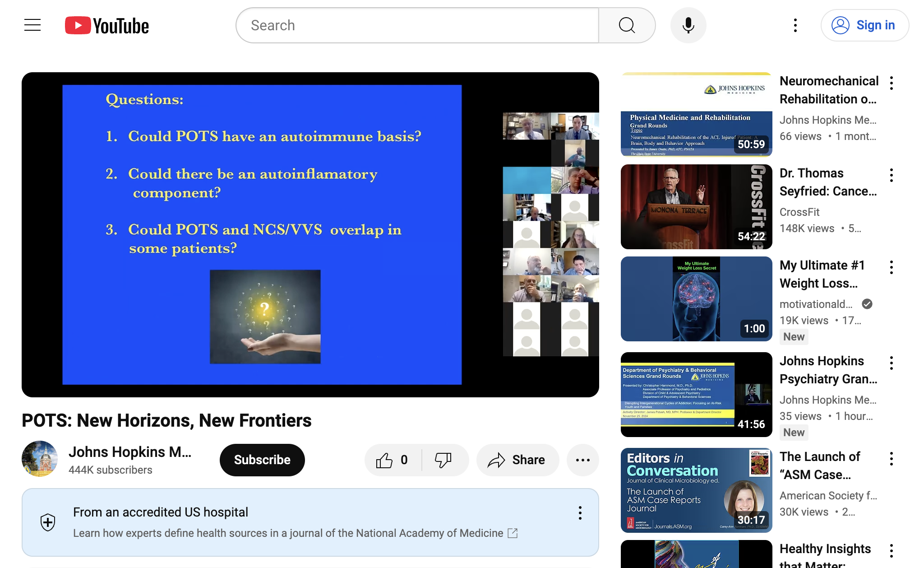
Task: Go to the YouTube home logo
Action: (107, 26)
